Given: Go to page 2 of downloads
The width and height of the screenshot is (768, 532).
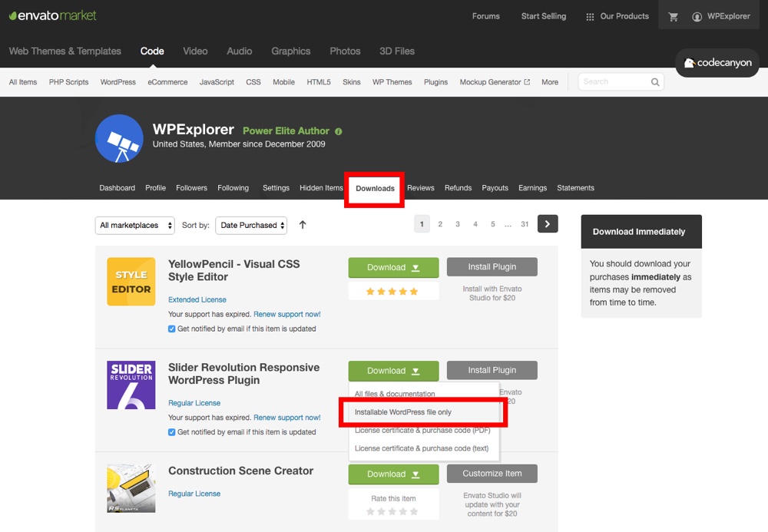Looking at the screenshot, I should point(440,224).
